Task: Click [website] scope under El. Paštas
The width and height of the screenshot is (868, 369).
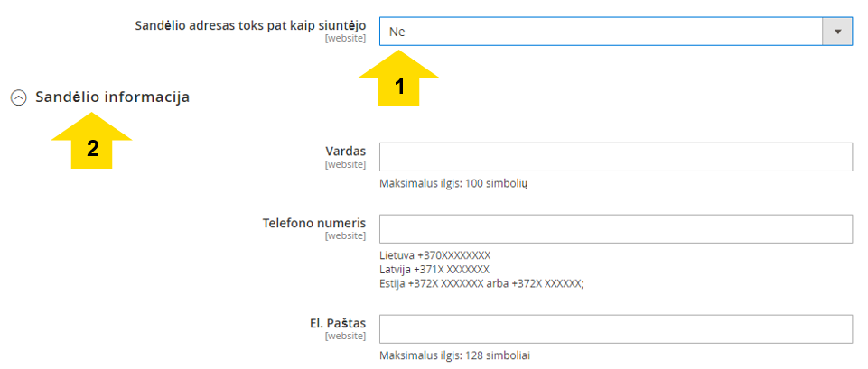Action: pos(345,337)
